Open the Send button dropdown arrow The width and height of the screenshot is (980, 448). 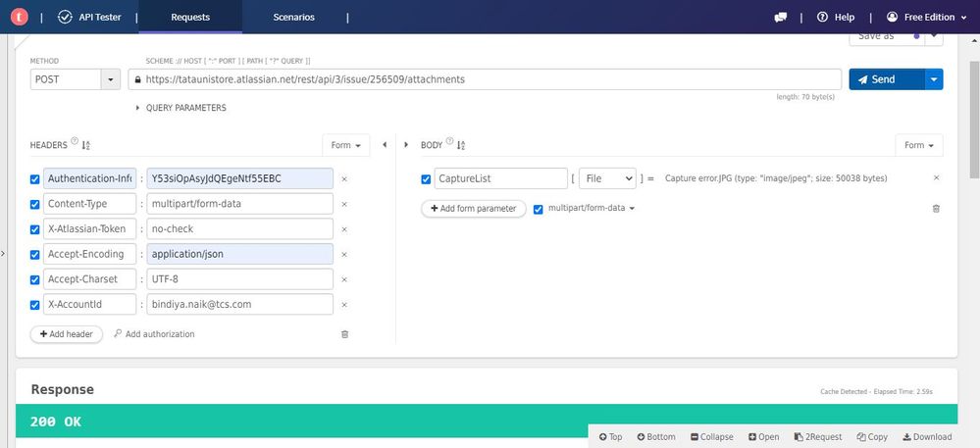934,79
